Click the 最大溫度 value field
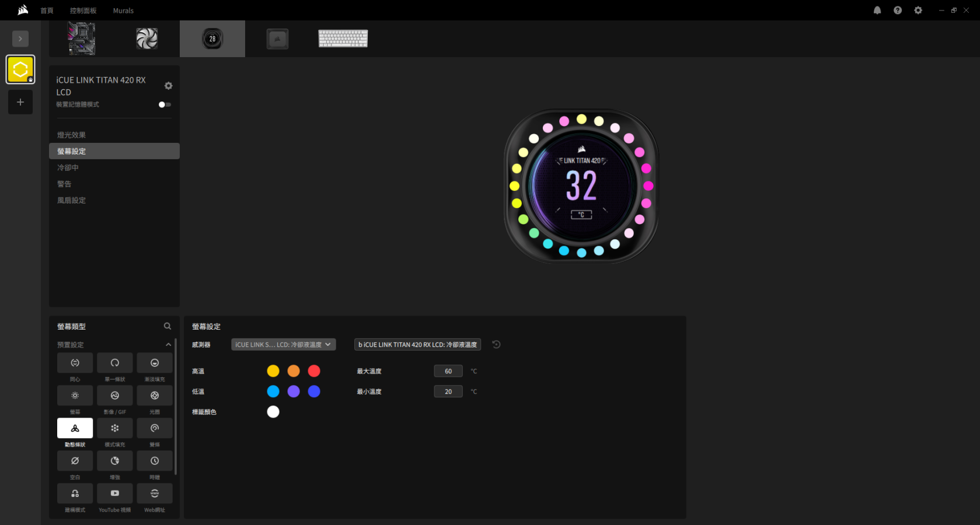This screenshot has width=980, height=525. tap(448, 371)
